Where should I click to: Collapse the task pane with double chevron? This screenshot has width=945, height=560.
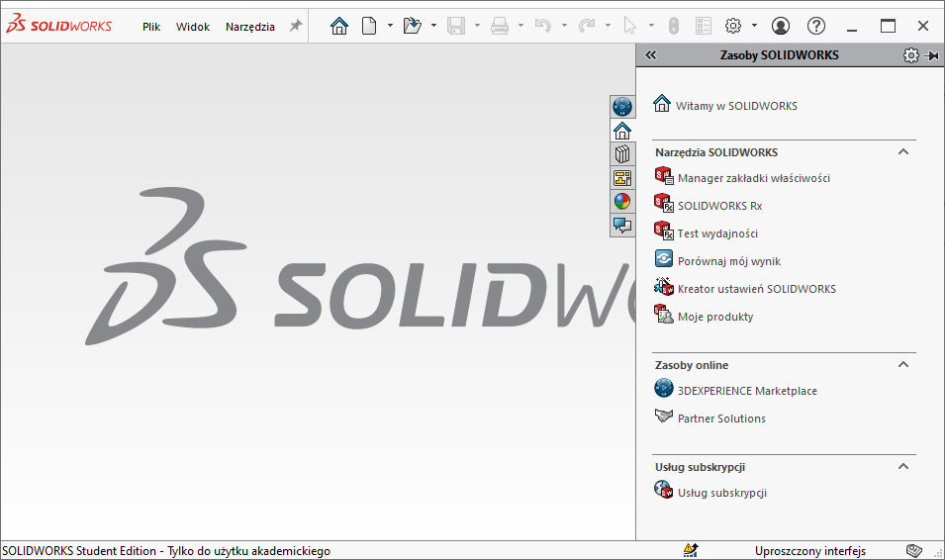(650, 56)
